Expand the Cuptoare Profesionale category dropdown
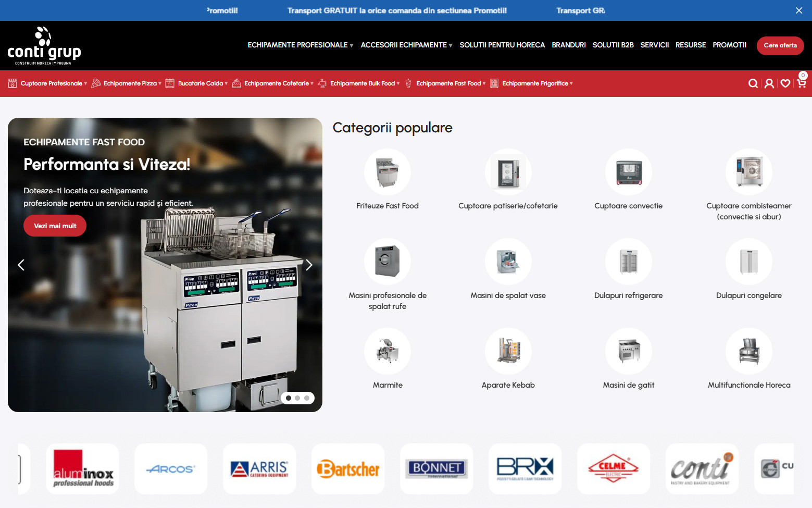This screenshot has width=812, height=508. click(51, 83)
